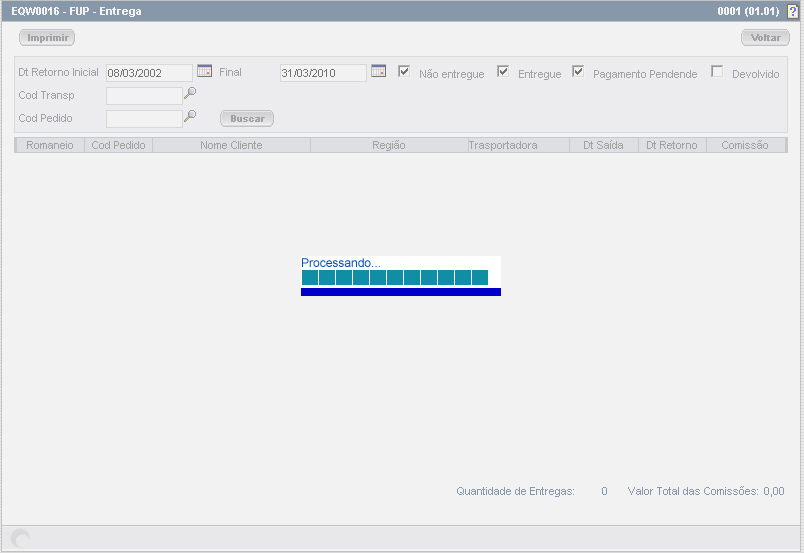804x553 pixels.
Task: Click the Dt Retorno column header
Action: (x=671, y=145)
